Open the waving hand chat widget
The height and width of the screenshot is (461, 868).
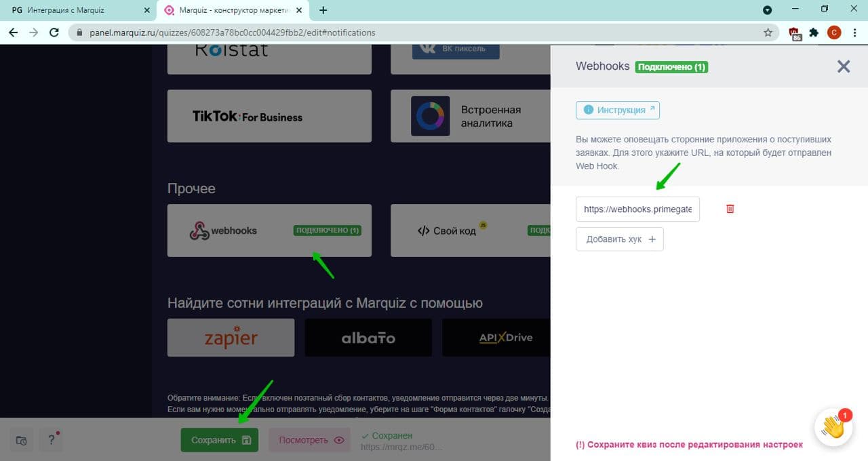point(833,426)
